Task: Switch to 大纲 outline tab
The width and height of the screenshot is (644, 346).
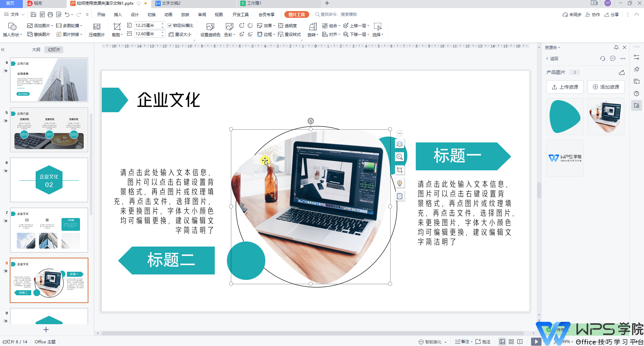Action: click(x=36, y=49)
